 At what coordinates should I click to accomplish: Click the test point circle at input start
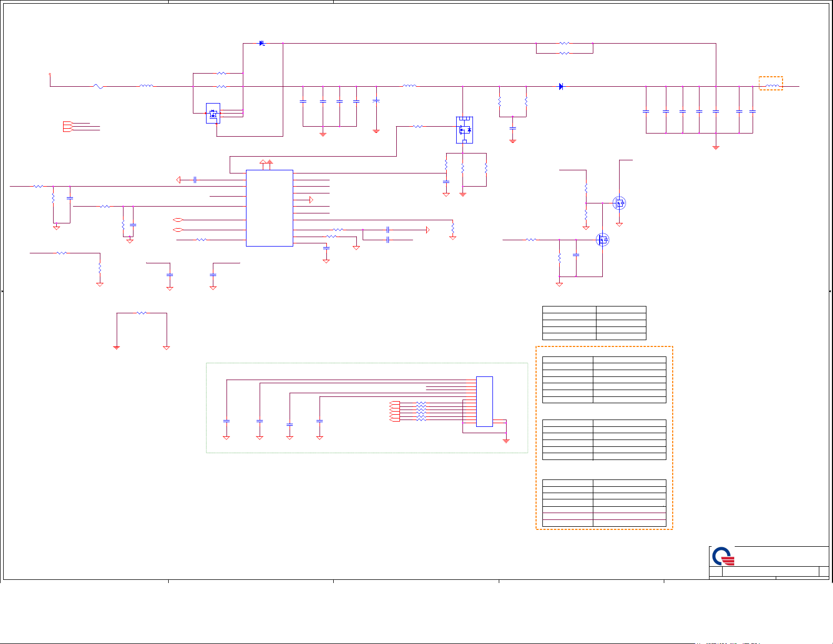[50, 74]
